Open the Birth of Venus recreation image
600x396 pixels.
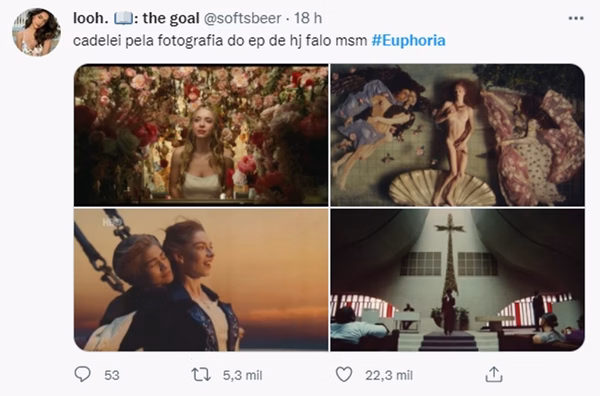click(x=457, y=135)
